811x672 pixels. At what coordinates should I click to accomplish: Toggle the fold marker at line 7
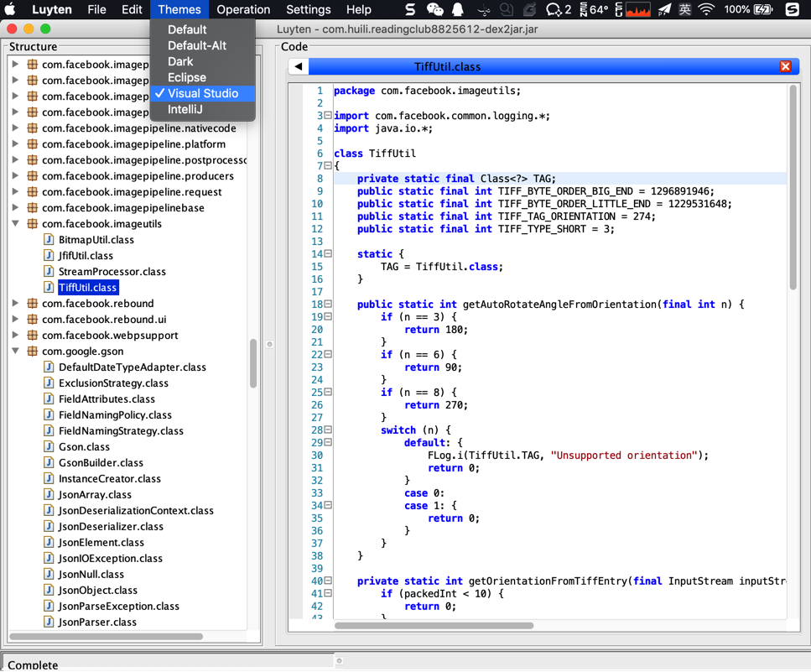point(328,165)
